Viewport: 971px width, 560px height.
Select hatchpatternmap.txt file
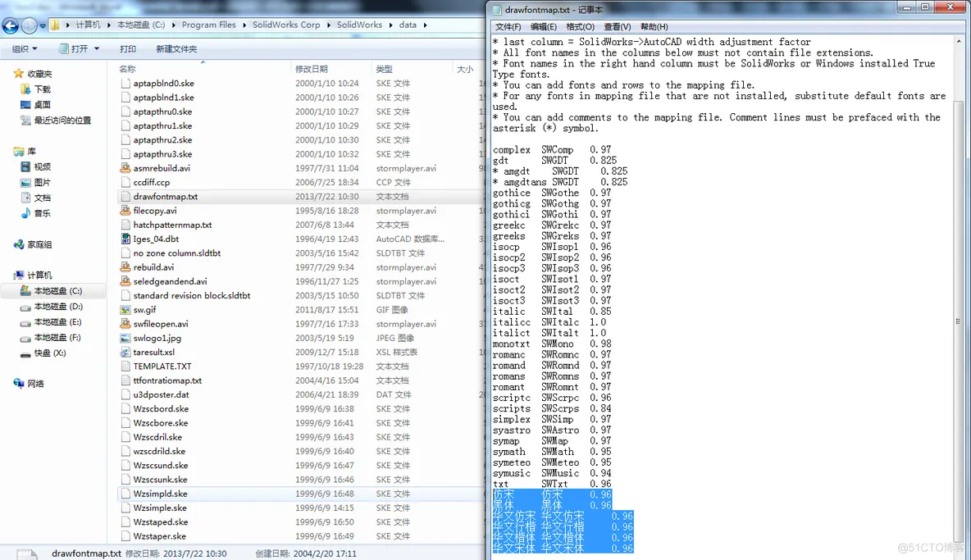172,225
